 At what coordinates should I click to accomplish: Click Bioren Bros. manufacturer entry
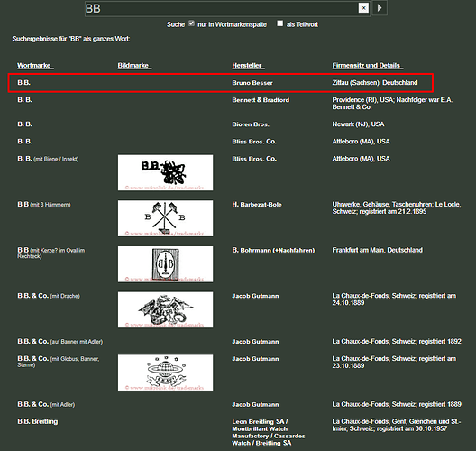251,124
